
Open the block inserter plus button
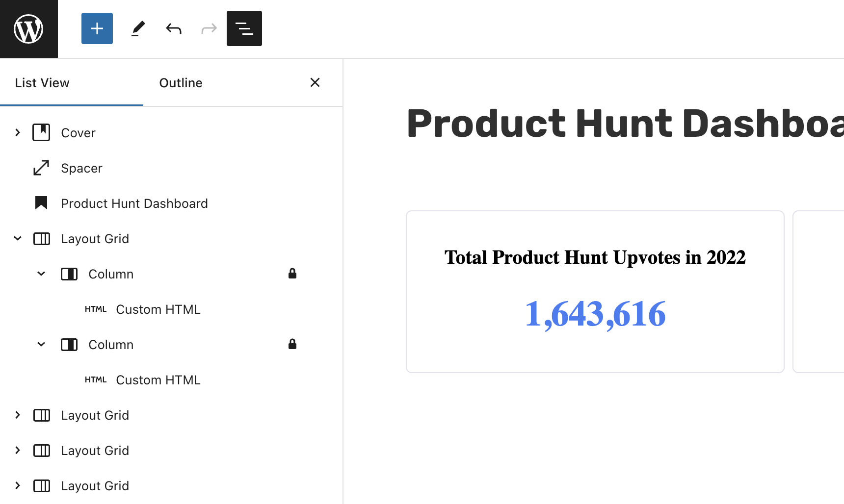(x=97, y=28)
